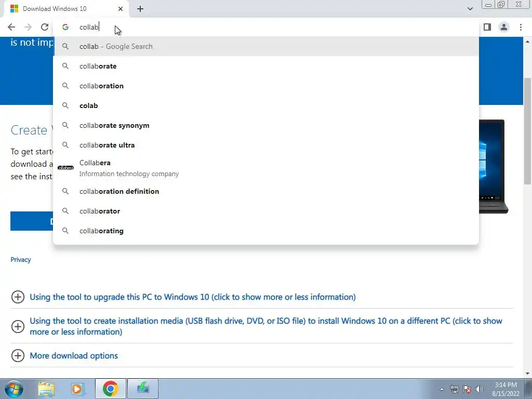532x399 pixels.
Task: Open the Collabera company suggestion
Action: [x=266, y=168]
